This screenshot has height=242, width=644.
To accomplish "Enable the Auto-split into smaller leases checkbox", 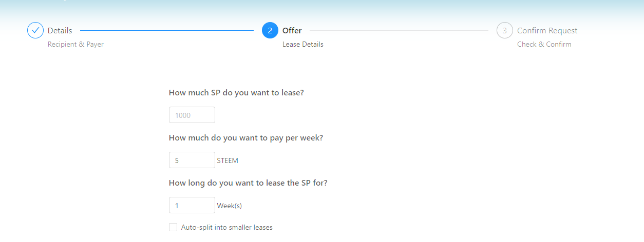I will click(x=173, y=227).
